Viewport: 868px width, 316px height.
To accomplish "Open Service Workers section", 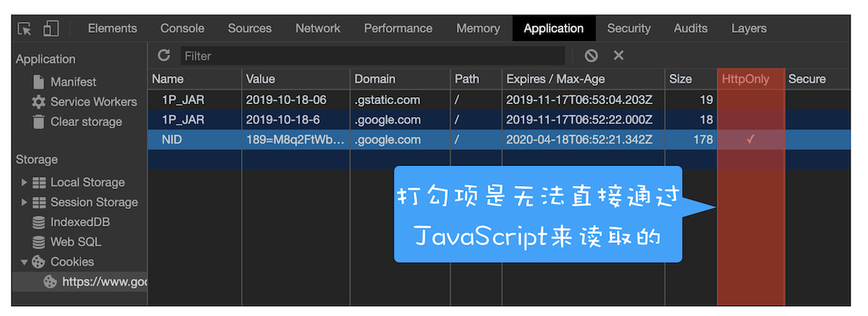I will 93,102.
